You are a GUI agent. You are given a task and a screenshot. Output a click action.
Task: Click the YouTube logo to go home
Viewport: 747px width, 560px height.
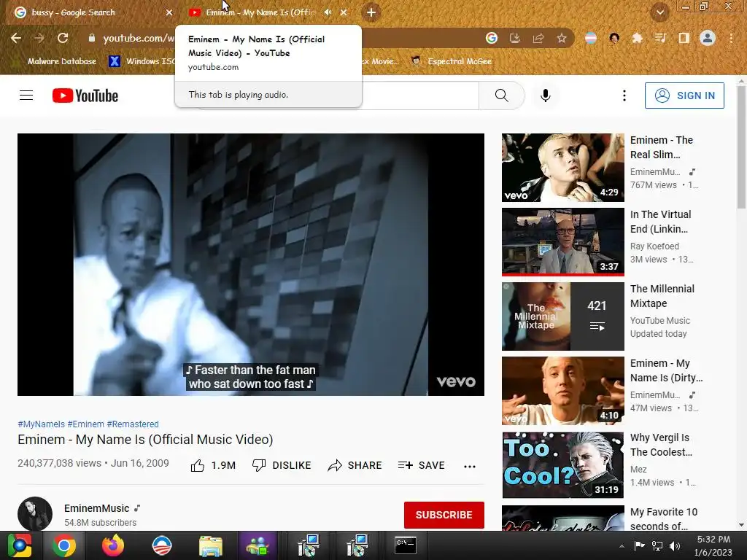85,96
